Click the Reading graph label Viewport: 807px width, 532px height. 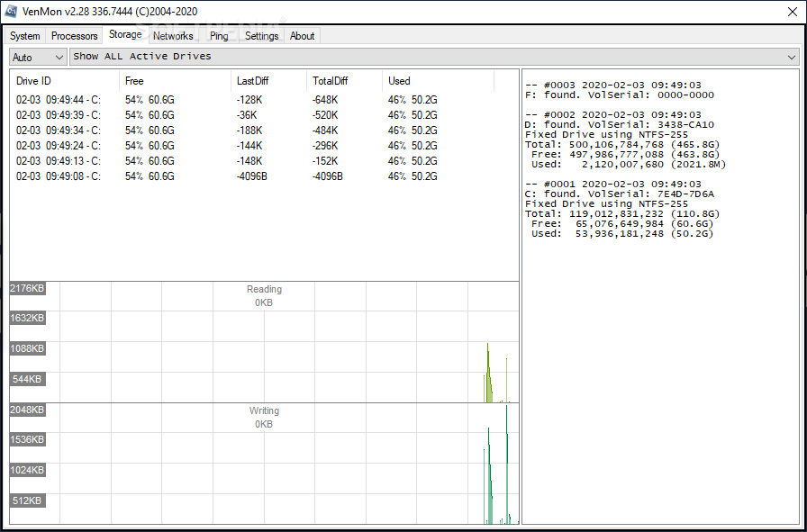point(264,289)
